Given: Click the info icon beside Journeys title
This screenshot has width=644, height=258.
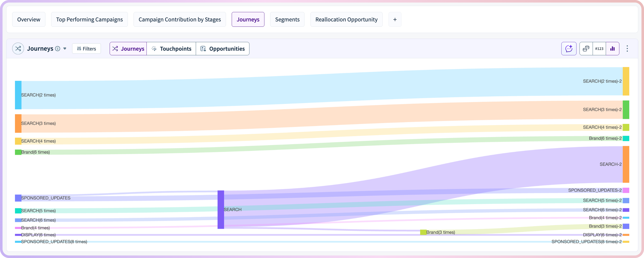Looking at the screenshot, I should point(58,49).
